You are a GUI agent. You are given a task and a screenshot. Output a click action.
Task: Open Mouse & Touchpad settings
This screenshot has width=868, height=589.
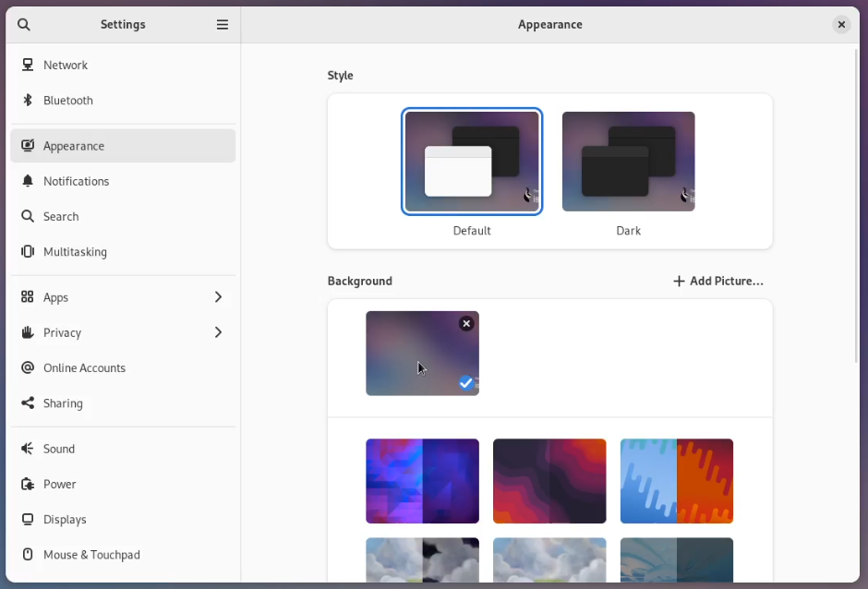(91, 555)
